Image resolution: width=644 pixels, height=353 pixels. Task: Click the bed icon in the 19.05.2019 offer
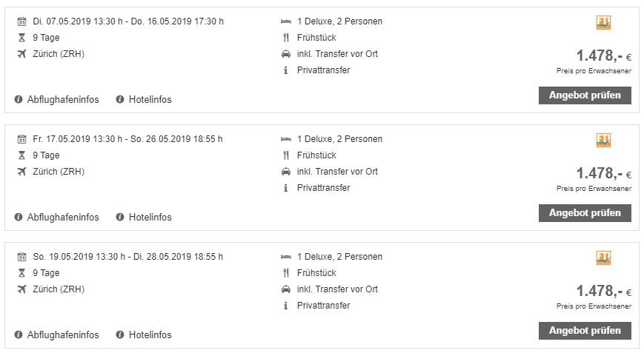pos(286,257)
